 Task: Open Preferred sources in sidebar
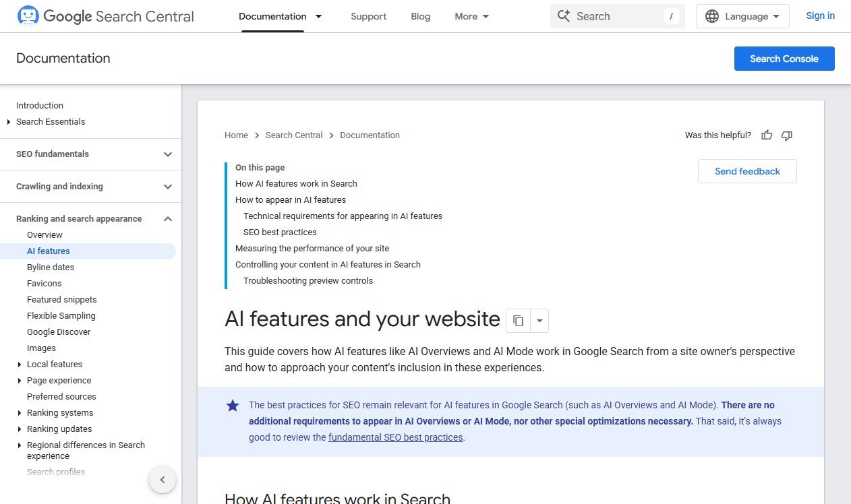click(61, 397)
